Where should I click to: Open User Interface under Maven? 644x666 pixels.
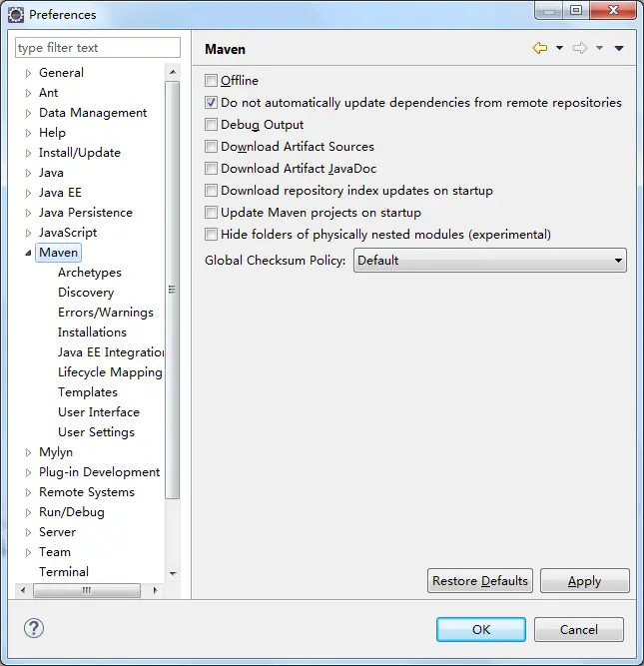pyautogui.click(x=99, y=412)
